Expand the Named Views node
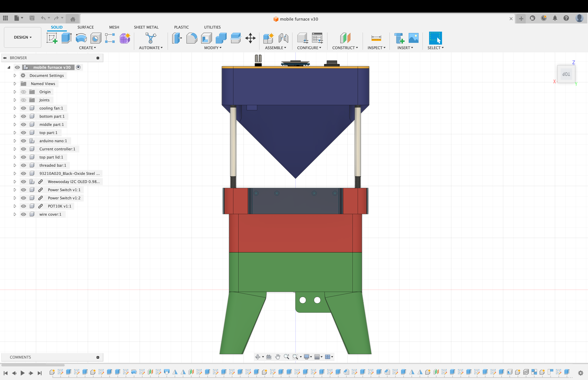The image size is (588, 380). [15, 84]
